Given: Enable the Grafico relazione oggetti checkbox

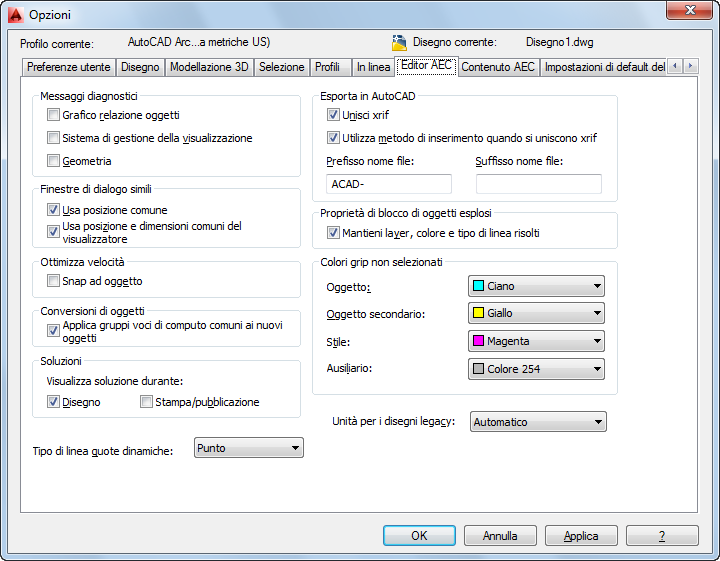Looking at the screenshot, I should click(x=54, y=116).
